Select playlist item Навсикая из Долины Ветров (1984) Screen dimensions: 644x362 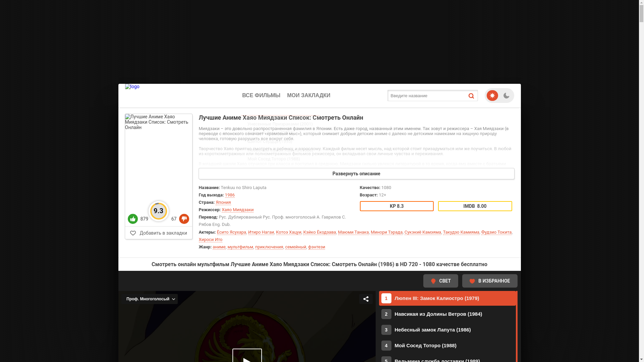click(447, 314)
